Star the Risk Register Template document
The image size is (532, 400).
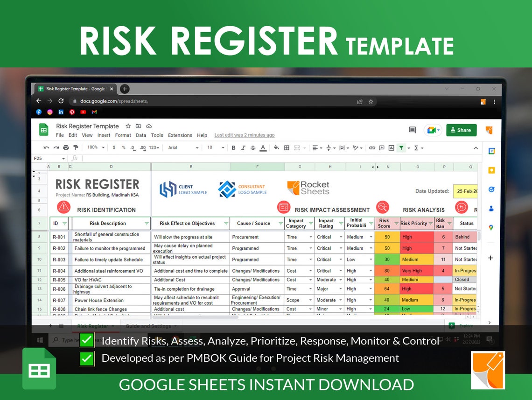click(x=127, y=126)
